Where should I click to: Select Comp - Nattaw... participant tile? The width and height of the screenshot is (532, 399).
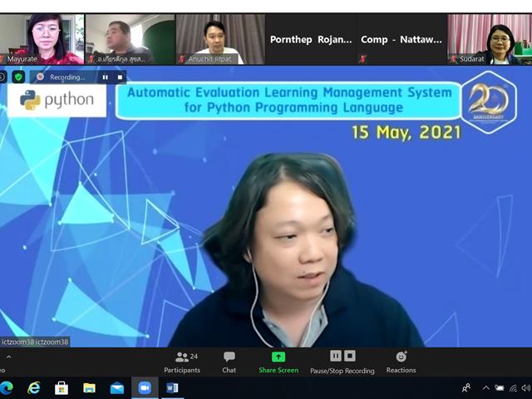click(401, 39)
